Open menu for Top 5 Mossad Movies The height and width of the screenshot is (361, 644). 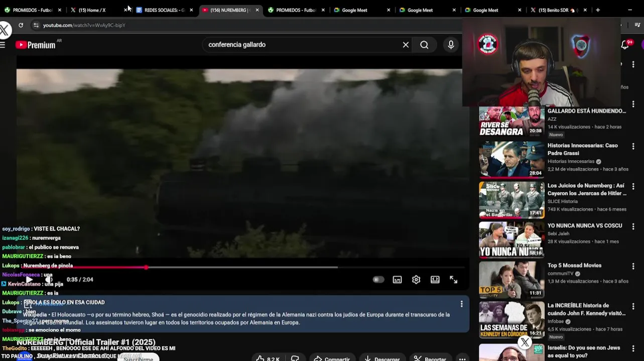[x=633, y=266]
